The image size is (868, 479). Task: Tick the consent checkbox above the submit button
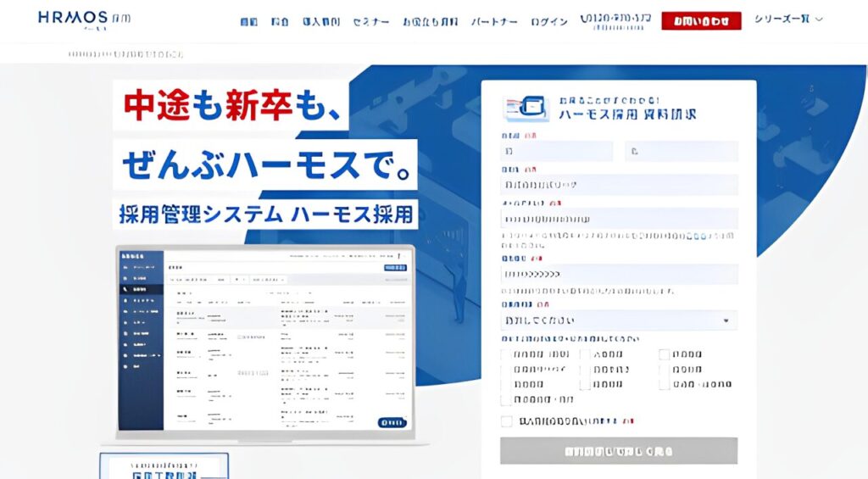click(507, 421)
